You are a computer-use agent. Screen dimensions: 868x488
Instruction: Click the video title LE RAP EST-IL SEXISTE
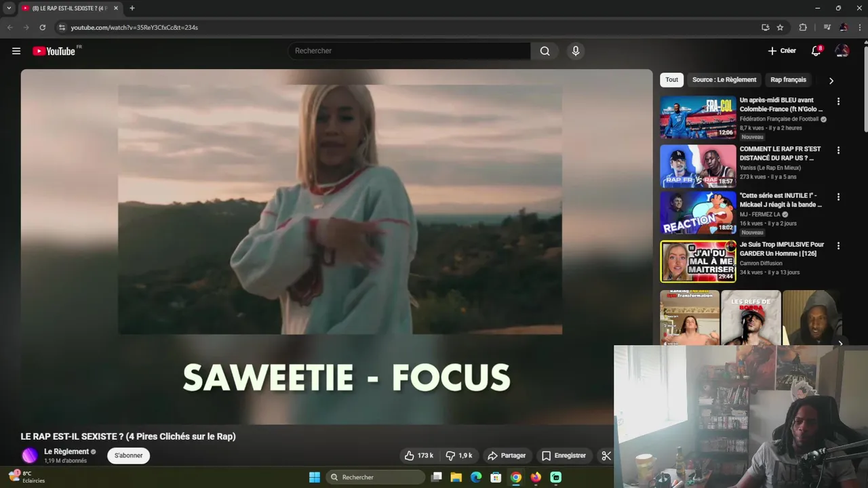click(x=128, y=436)
